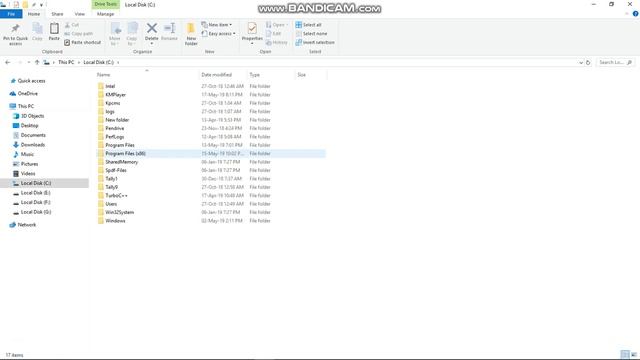The width and height of the screenshot is (640, 360).
Task: Click Copy path option
Action: (x=79, y=33)
